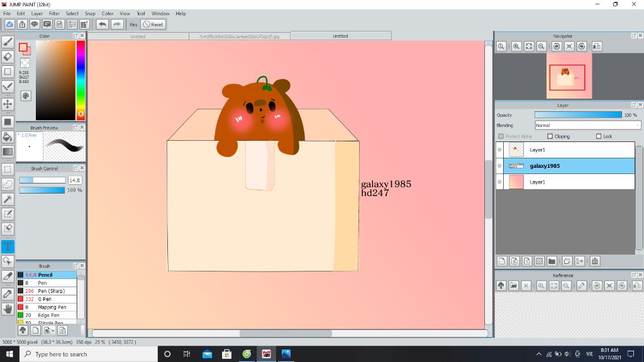Zoom in the Navigator view

pos(516,47)
